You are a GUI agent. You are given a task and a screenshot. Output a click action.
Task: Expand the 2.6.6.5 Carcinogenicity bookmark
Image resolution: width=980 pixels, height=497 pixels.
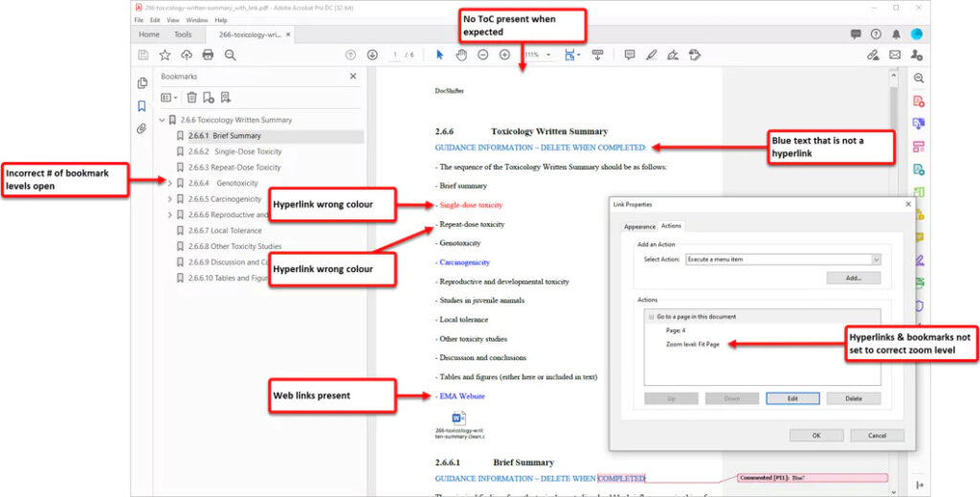pos(170,199)
